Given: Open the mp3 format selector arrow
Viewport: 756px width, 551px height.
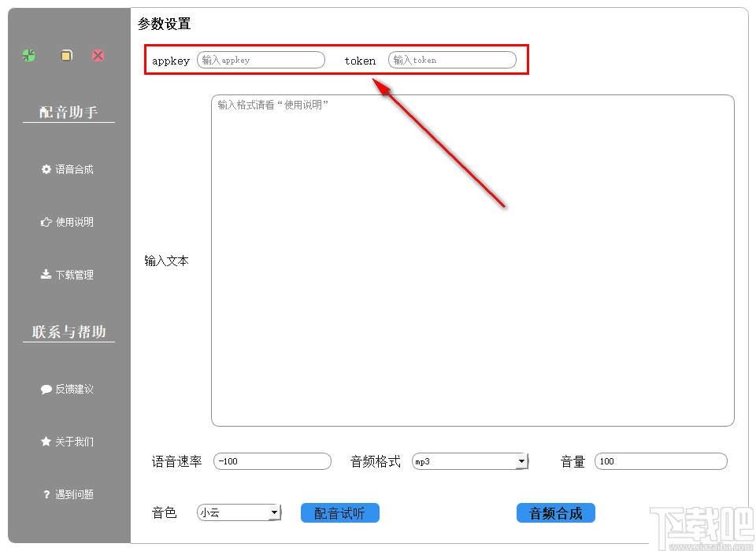Looking at the screenshot, I should [x=522, y=461].
